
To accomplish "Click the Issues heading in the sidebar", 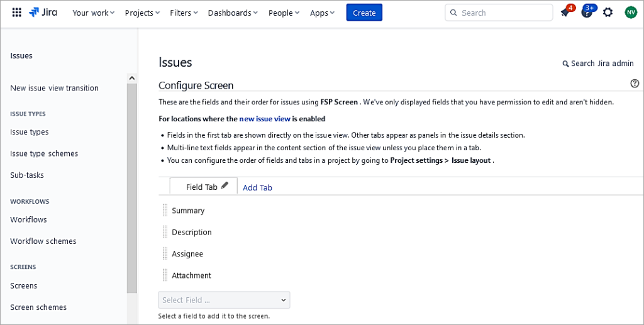I will point(21,55).
